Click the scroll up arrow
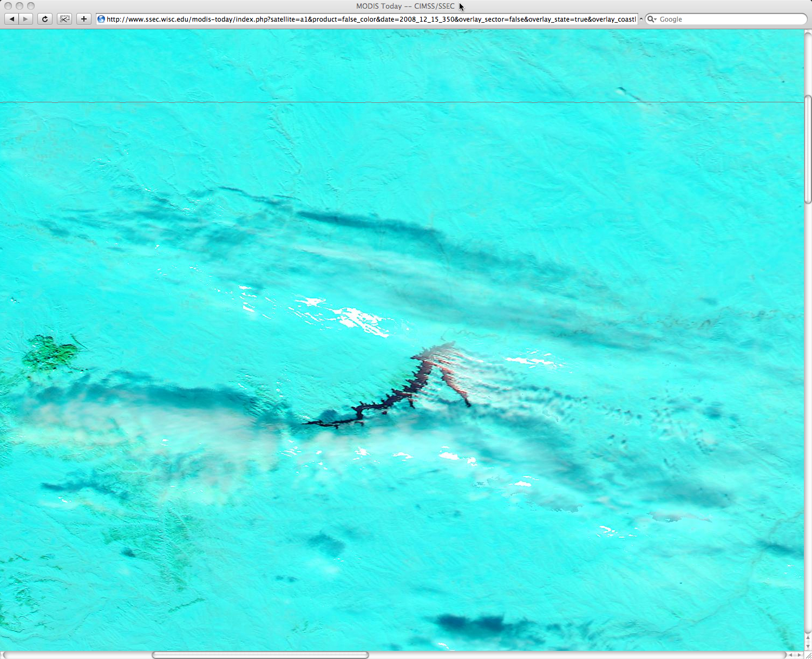 [x=808, y=638]
